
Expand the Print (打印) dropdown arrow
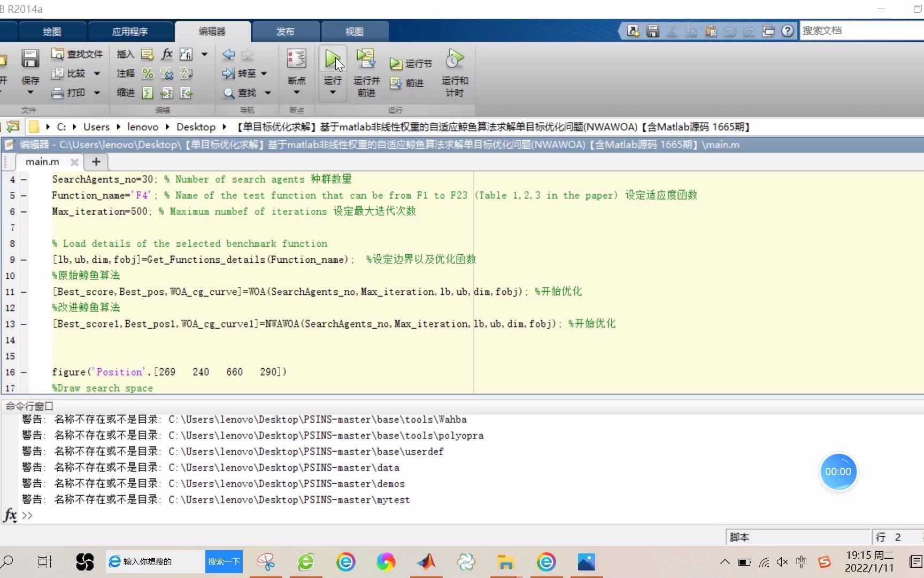point(97,93)
